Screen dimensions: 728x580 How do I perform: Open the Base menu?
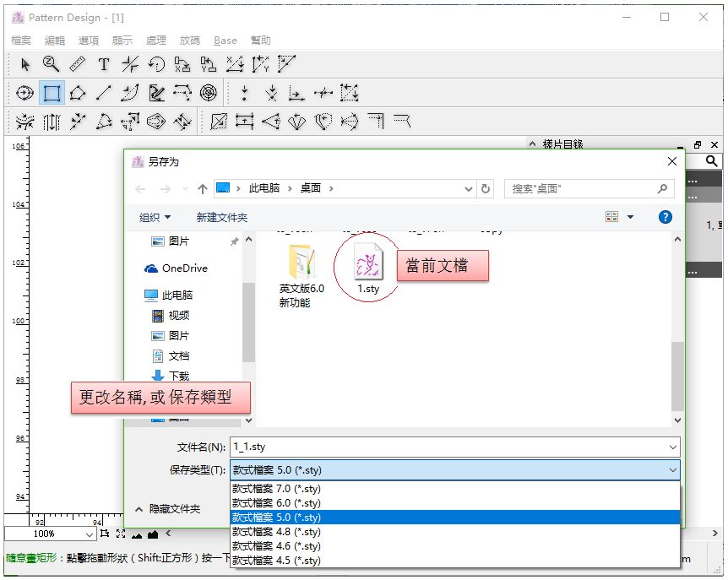click(x=225, y=41)
